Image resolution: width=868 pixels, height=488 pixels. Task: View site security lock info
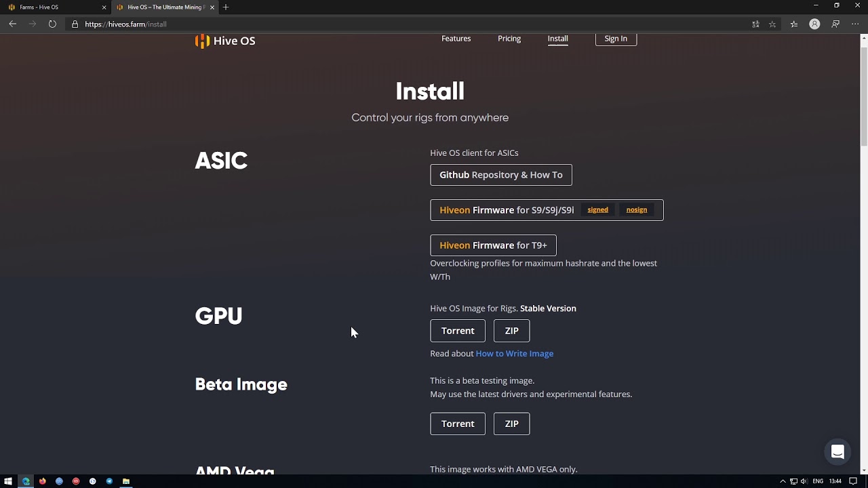tap(75, 24)
